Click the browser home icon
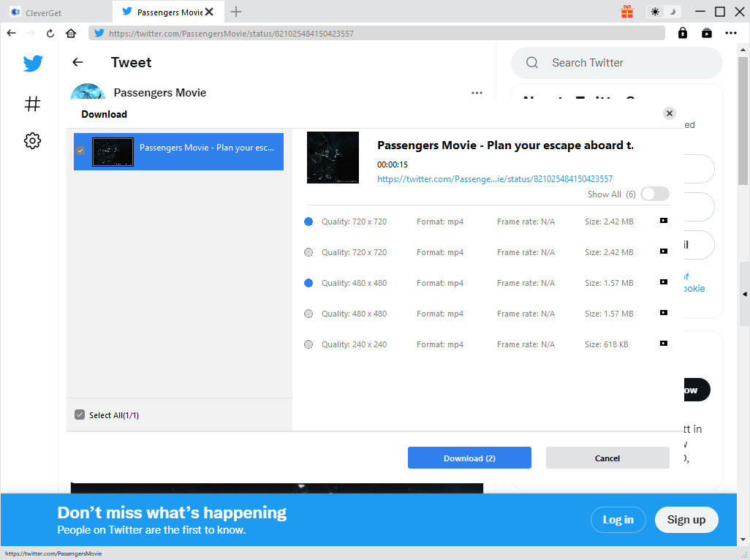The image size is (750, 560). (71, 33)
